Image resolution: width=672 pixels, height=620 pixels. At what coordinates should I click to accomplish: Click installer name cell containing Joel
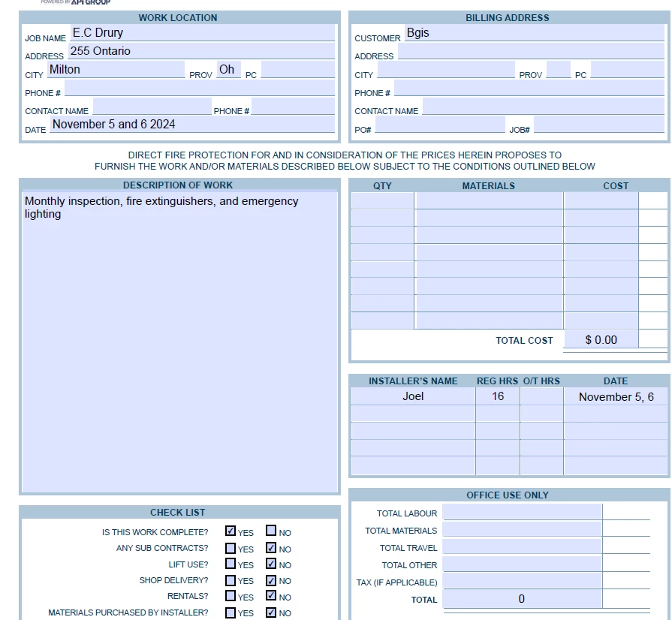413,396
